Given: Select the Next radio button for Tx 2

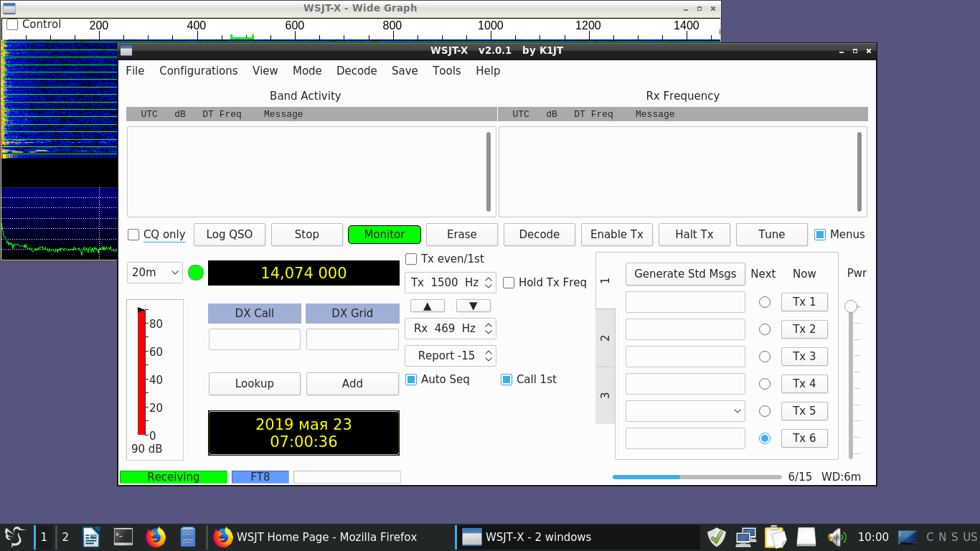Looking at the screenshot, I should [765, 329].
